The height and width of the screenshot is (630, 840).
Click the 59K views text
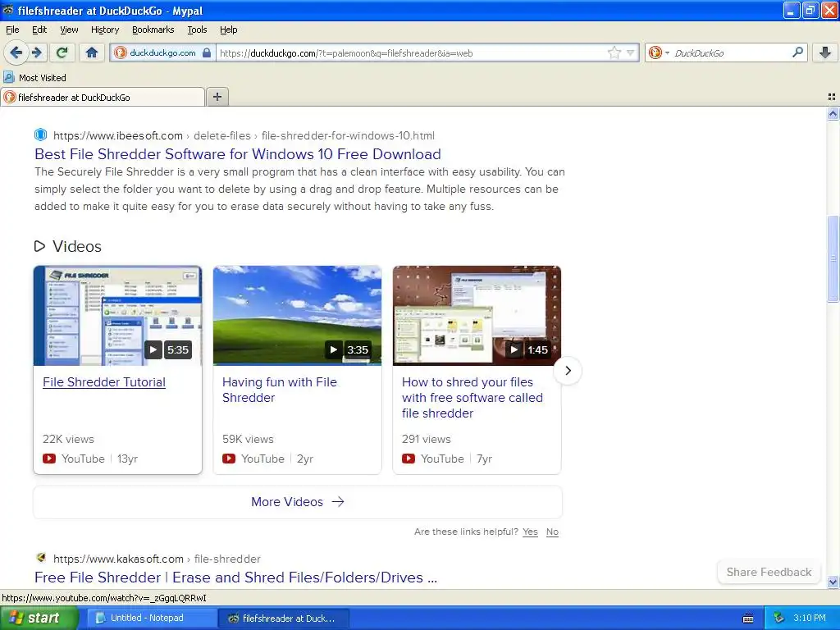tap(248, 440)
